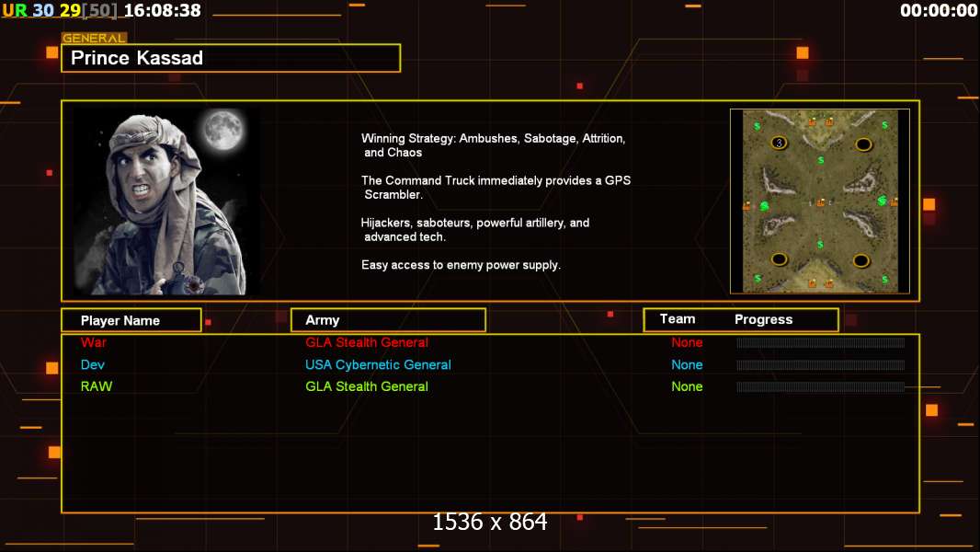The image size is (980, 552).
Task: Click the team None value for War
Action: [x=687, y=342]
